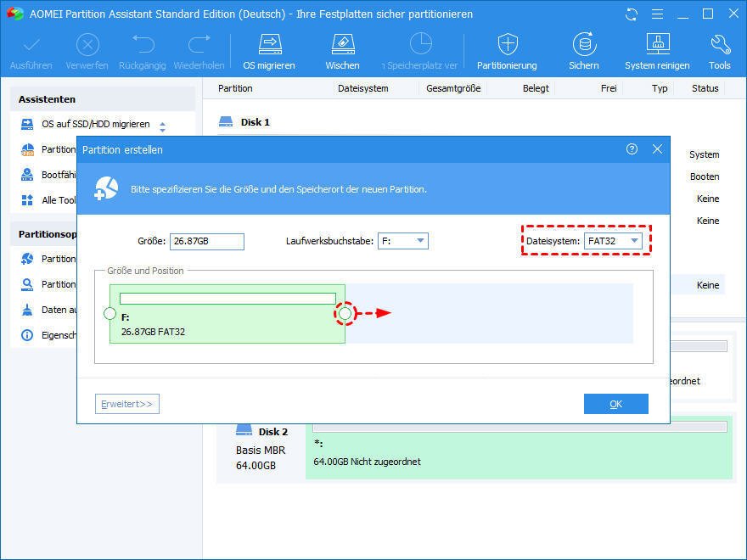Click the Ausführen checkmark icon
Viewport: 747px width, 560px height.
click(31, 45)
